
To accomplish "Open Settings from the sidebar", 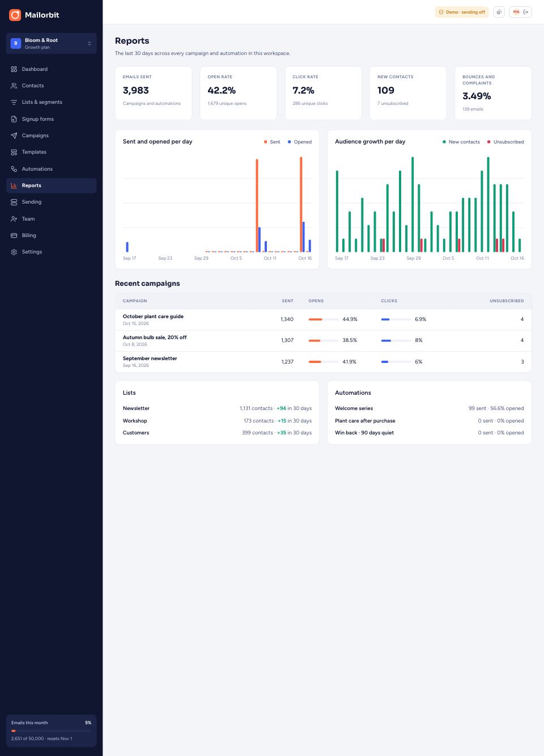I will 51,252.
